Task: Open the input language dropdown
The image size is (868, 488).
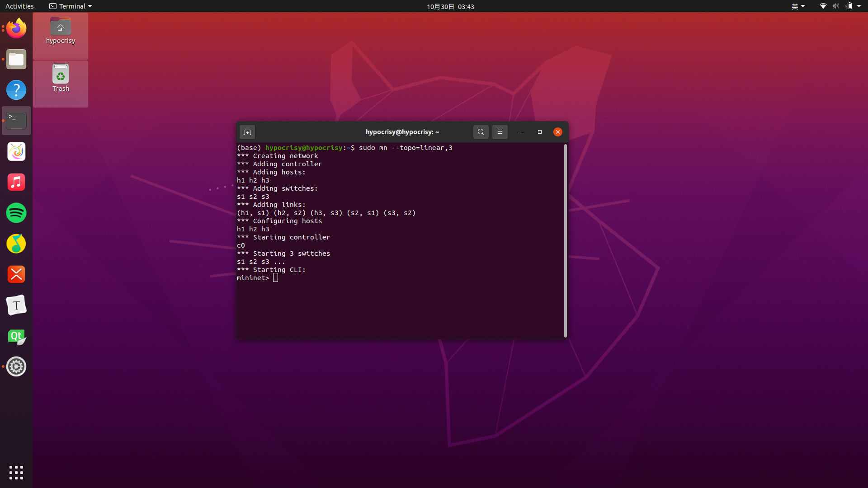Action: click(x=798, y=6)
